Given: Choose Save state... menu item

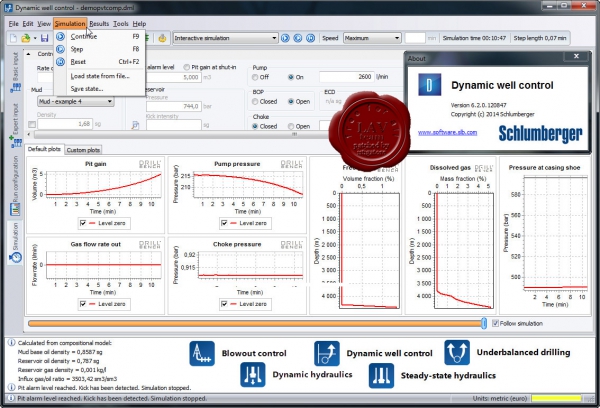Looking at the screenshot, I should (99, 89).
